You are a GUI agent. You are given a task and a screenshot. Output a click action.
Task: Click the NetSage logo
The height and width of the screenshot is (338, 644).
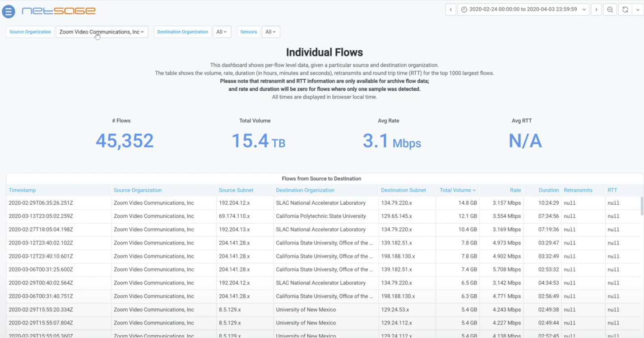coord(59,11)
